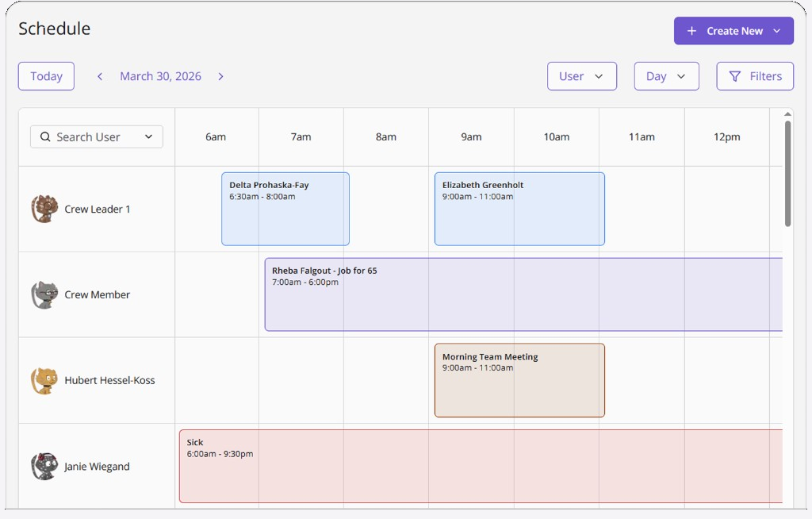812x519 pixels.
Task: Click Hubert Hessel-Koss's avatar picture
Action: (44, 380)
